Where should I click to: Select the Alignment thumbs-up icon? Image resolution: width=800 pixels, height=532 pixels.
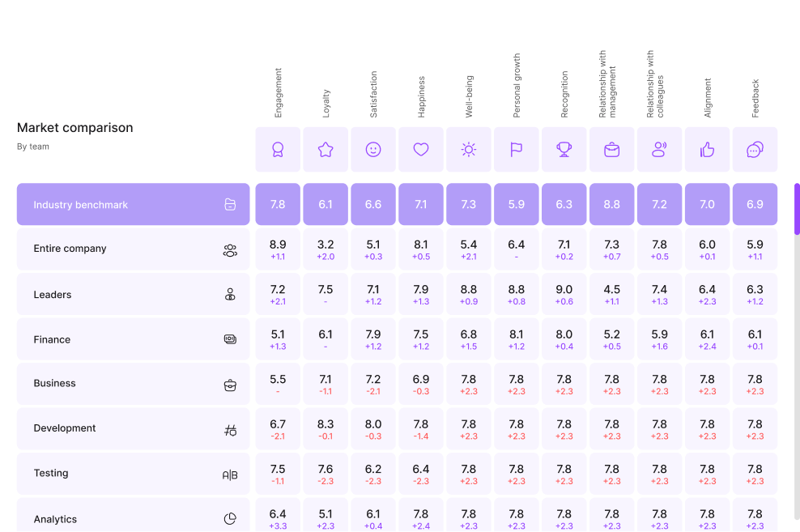(x=708, y=149)
